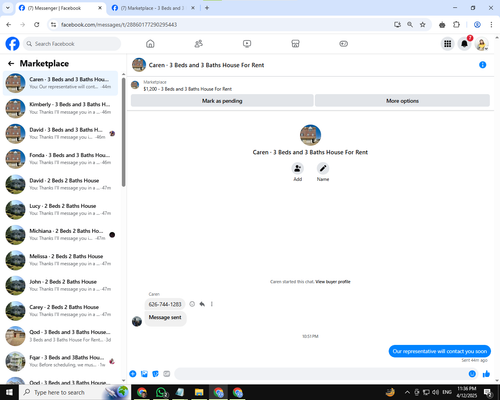Viewport: 500px width, 400px height.
Task: Click the address bar URL
Action: point(119,24)
